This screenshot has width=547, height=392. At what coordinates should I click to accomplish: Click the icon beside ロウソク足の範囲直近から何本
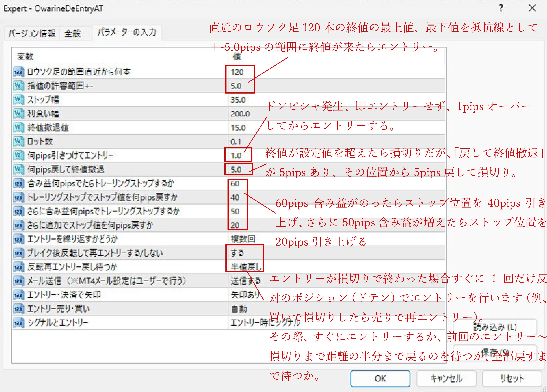[19, 72]
